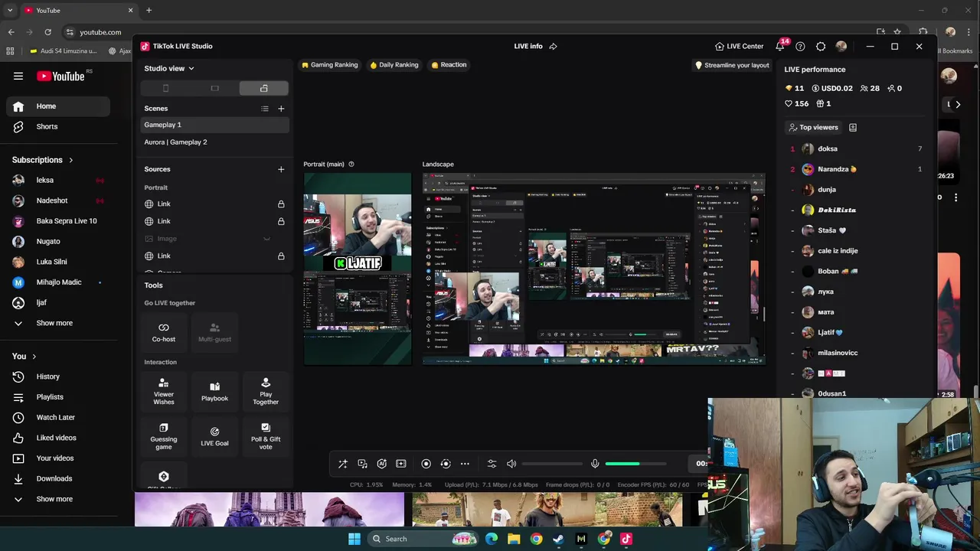Open the icon beside Top viewers
Screen dimensions: 980x551
point(853,127)
